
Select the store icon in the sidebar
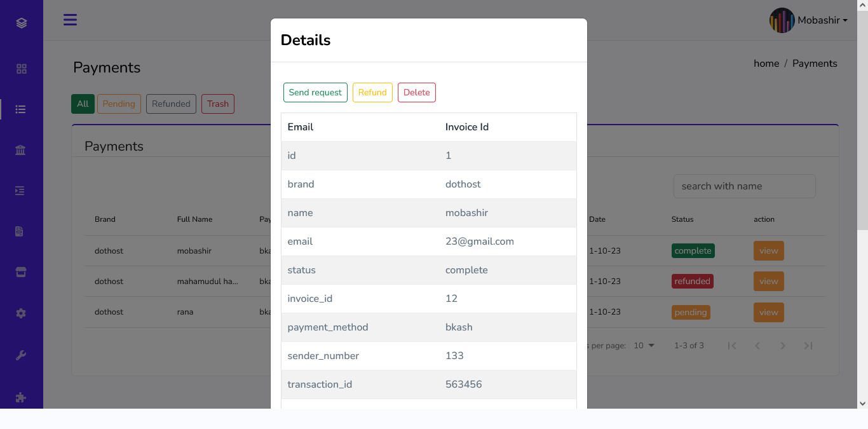click(x=21, y=271)
